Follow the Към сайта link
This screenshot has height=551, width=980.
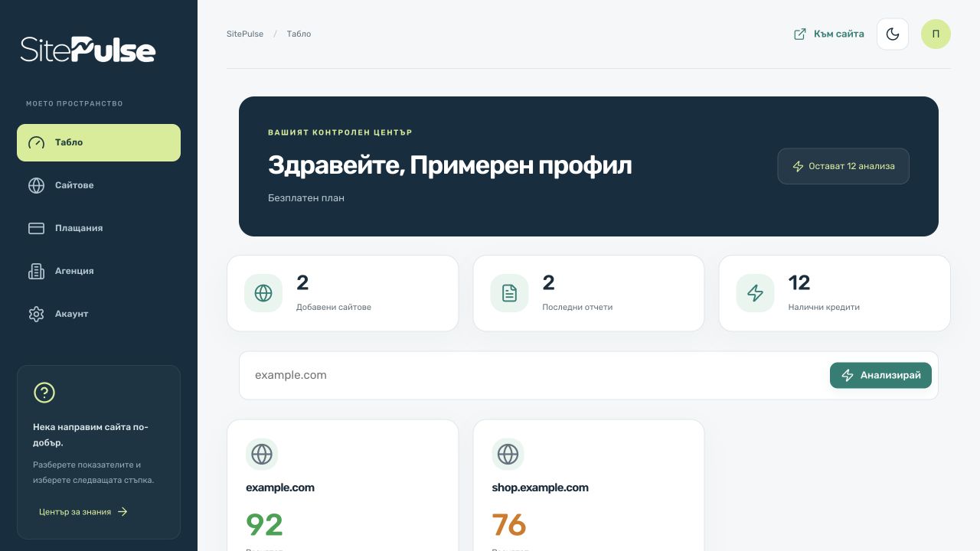click(829, 34)
